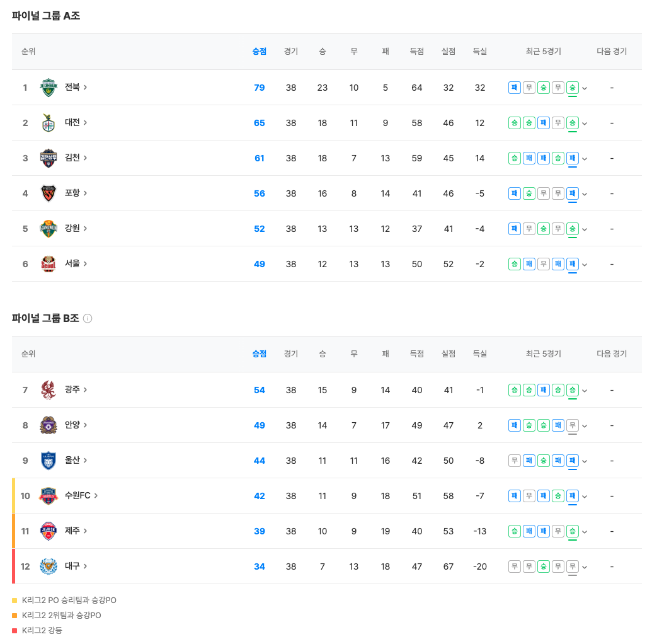
Task: Click the 대구 team crest icon
Action: [x=48, y=566]
